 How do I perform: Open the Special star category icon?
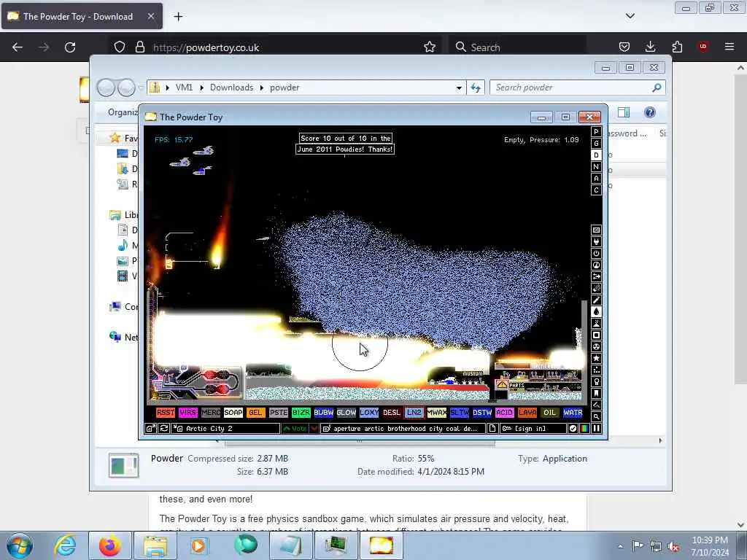point(596,359)
